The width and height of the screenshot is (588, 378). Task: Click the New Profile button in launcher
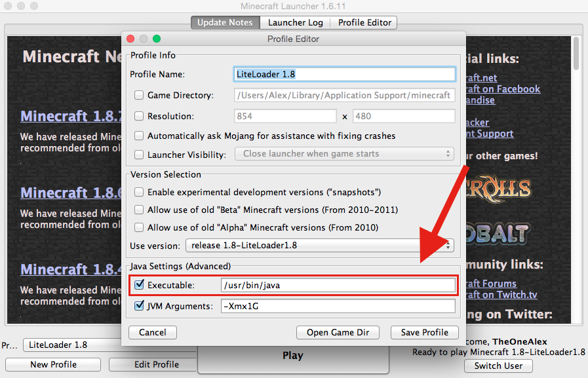(x=53, y=364)
